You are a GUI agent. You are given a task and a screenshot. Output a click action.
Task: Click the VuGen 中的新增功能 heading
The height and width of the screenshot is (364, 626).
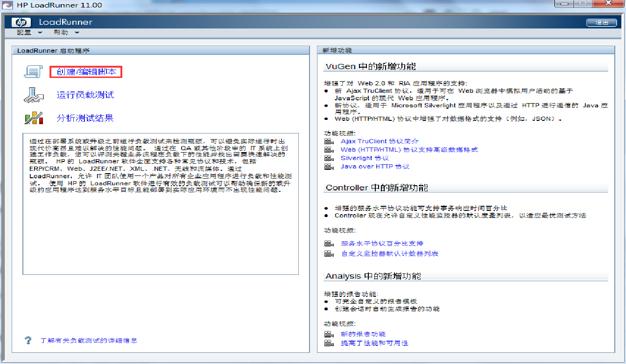click(371, 67)
